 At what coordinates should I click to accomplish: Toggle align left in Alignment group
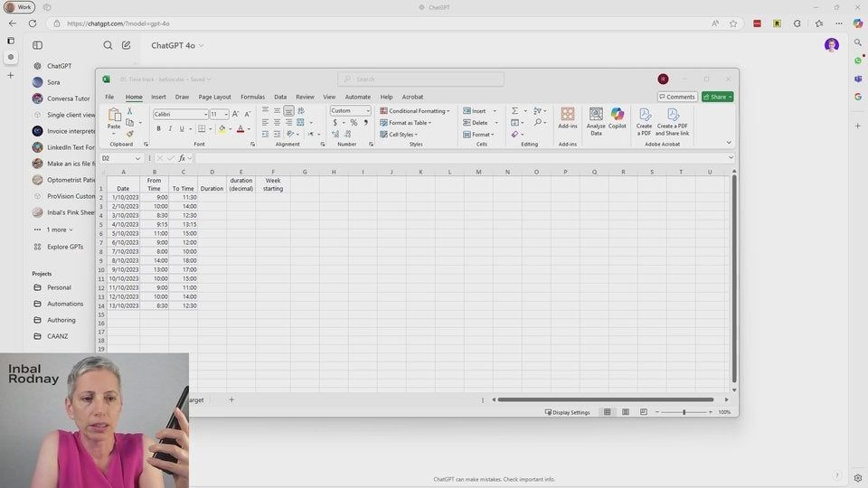click(265, 122)
